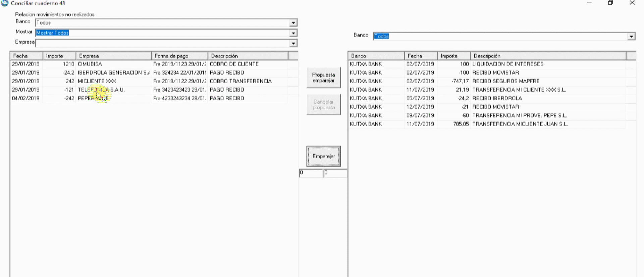Click Empresa column header in left table
Image resolution: width=644 pixels, height=277 pixels.
(x=113, y=56)
